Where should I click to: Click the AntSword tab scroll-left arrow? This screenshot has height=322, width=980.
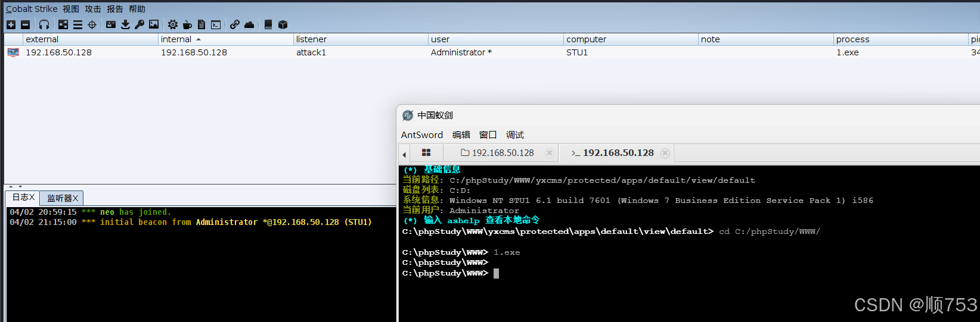pos(404,154)
